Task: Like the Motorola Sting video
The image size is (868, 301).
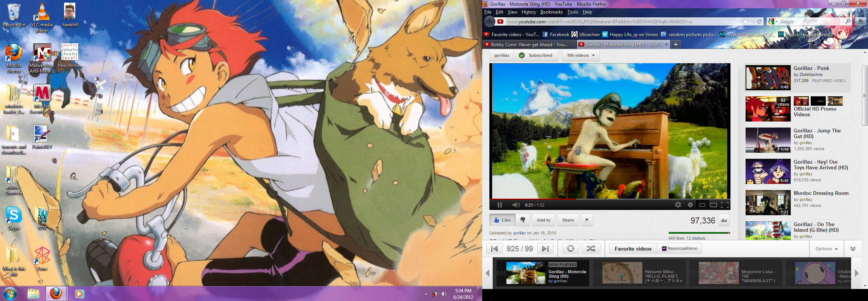Action: 502,220
